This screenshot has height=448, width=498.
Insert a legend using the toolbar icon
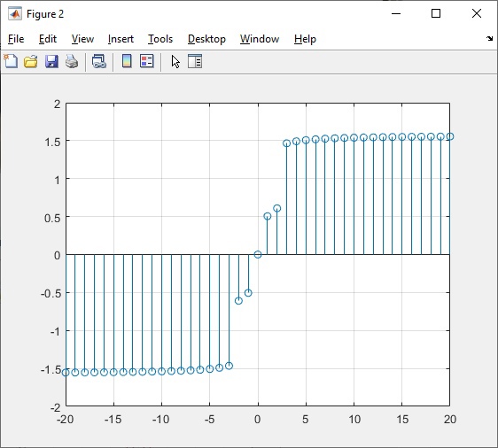(x=147, y=61)
